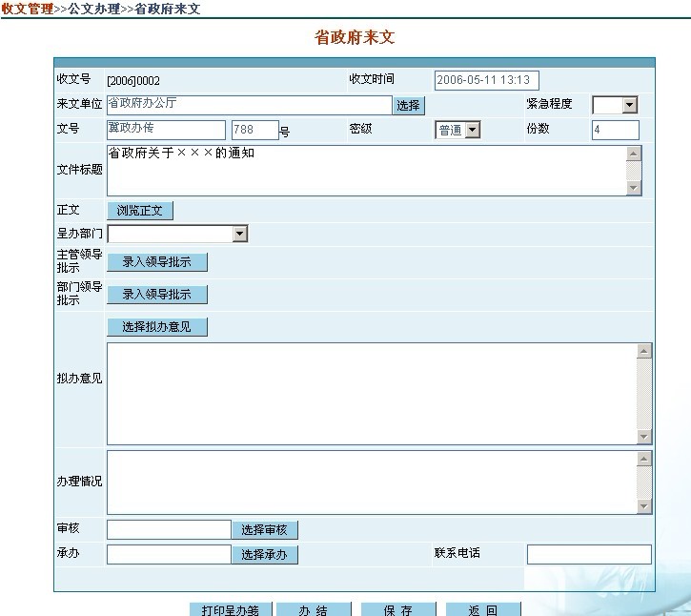Click the 打印呈办笺 button
Image resolution: width=691 pixels, height=616 pixels.
(231, 609)
